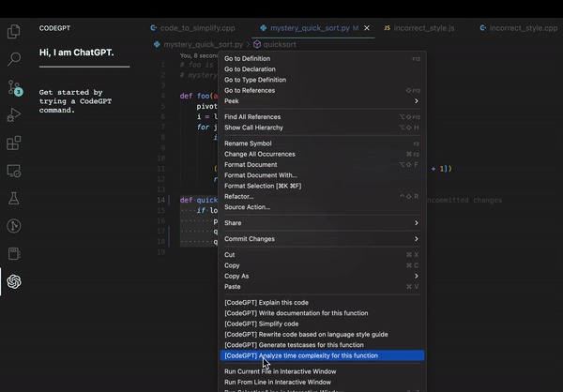Screen dimensions: 563x392
Task: Choose Format Document
Action: pos(322,164)
